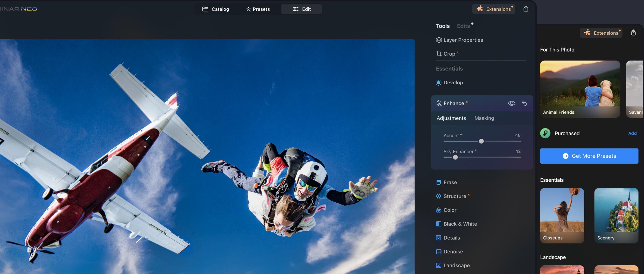This screenshot has width=644, height=274.
Task: Expand the Color tool label
Action: pos(450,210)
